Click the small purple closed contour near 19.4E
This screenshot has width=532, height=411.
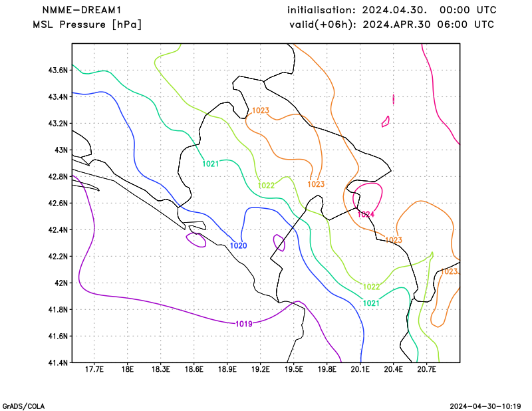tap(279, 243)
